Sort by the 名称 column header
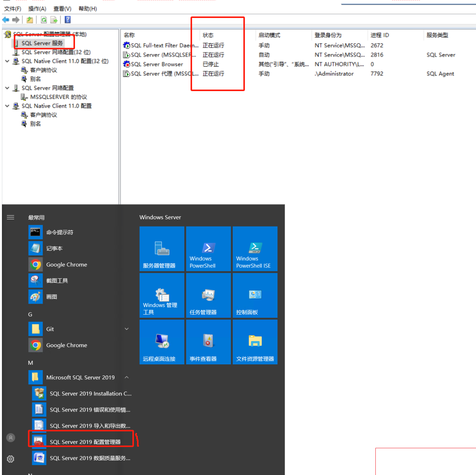 click(x=129, y=35)
